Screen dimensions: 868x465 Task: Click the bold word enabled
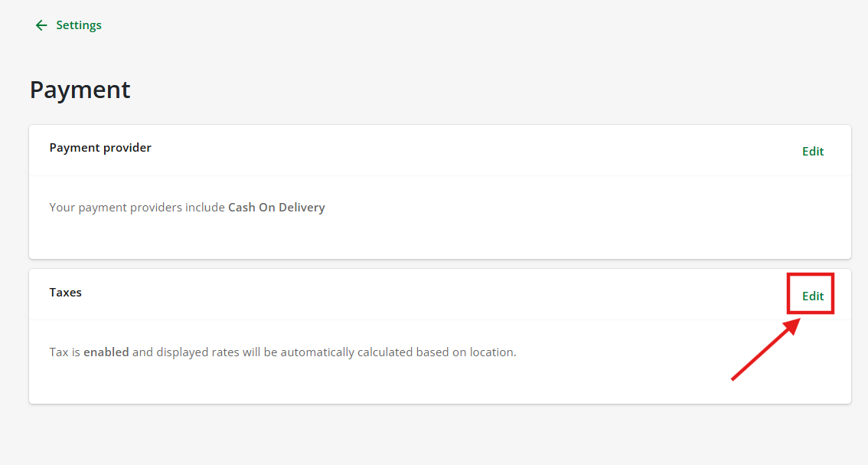click(106, 352)
